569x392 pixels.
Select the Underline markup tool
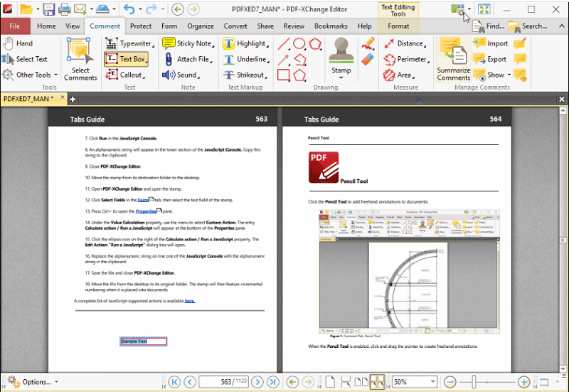coord(246,59)
